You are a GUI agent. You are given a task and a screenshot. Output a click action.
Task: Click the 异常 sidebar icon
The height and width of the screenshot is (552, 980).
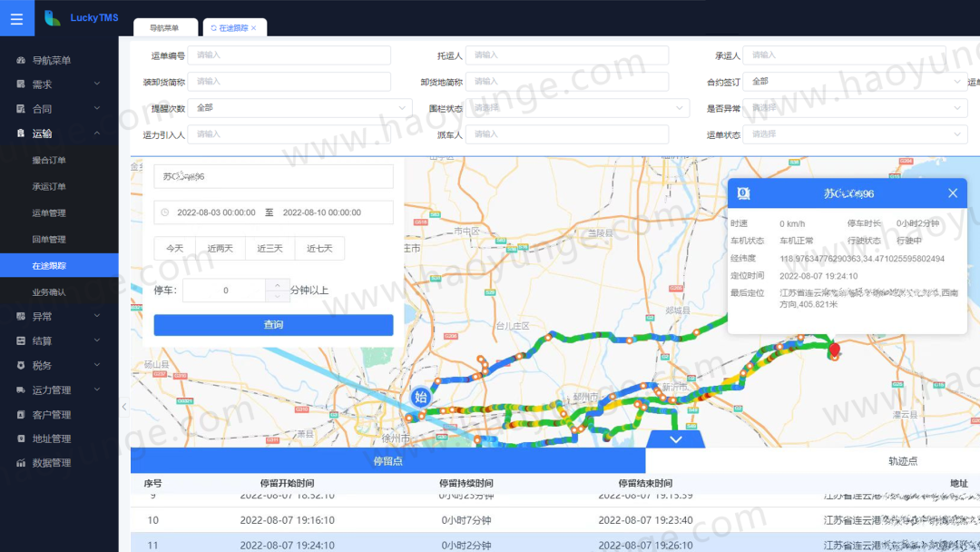[21, 316]
